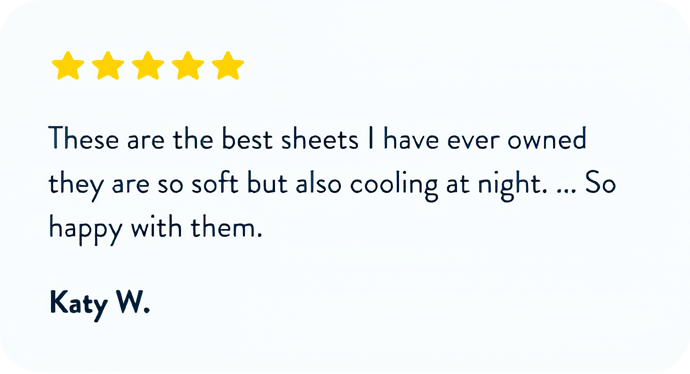Click "happy with them." on the last line
Viewport: 690px width, 374px height.
point(155,230)
